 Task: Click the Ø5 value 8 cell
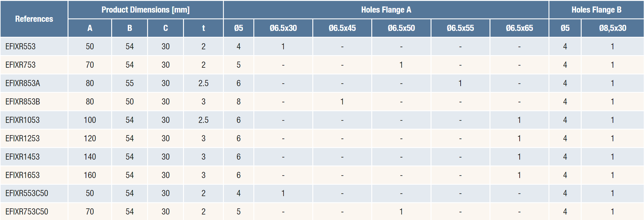238,102
